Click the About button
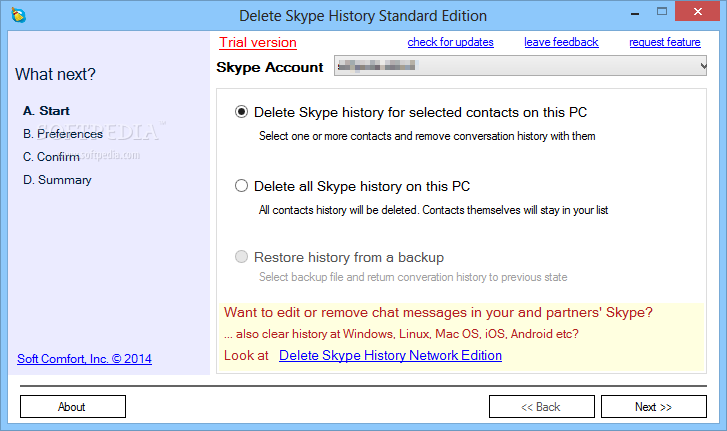This screenshot has width=727, height=431. point(73,406)
